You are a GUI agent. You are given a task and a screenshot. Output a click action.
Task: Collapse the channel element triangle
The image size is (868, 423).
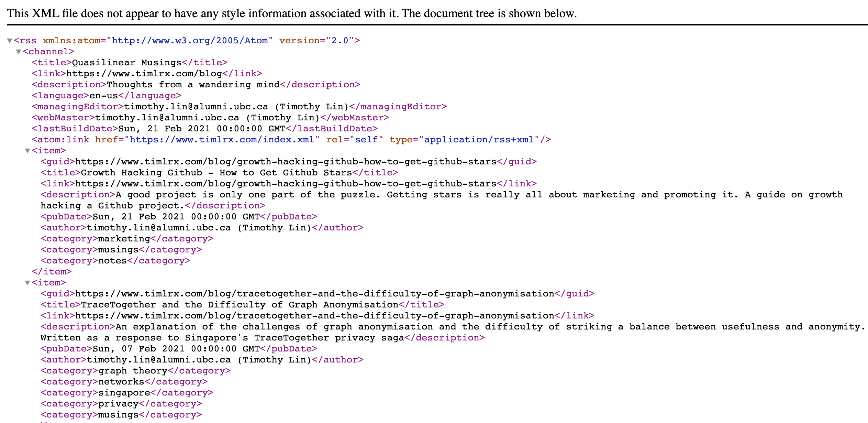click(19, 52)
